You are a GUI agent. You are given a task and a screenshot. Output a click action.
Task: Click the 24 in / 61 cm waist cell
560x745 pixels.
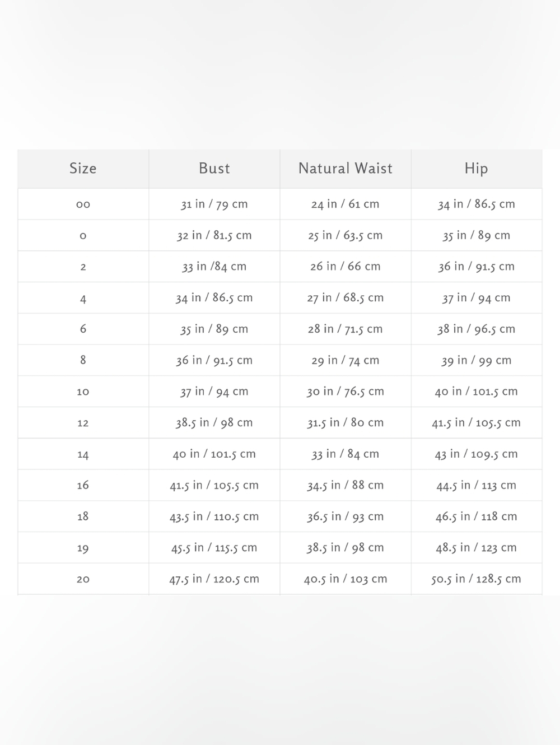[x=346, y=204]
